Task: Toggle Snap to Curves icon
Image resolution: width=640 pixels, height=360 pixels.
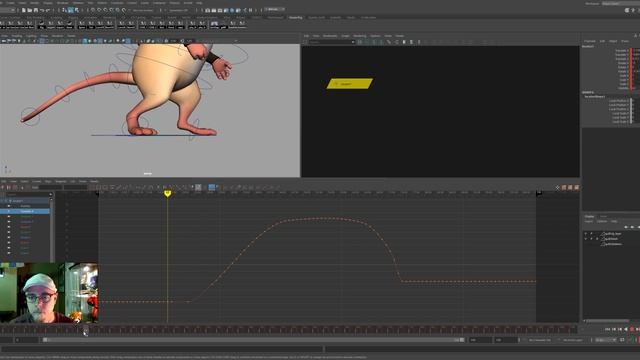Action: click(99, 10)
